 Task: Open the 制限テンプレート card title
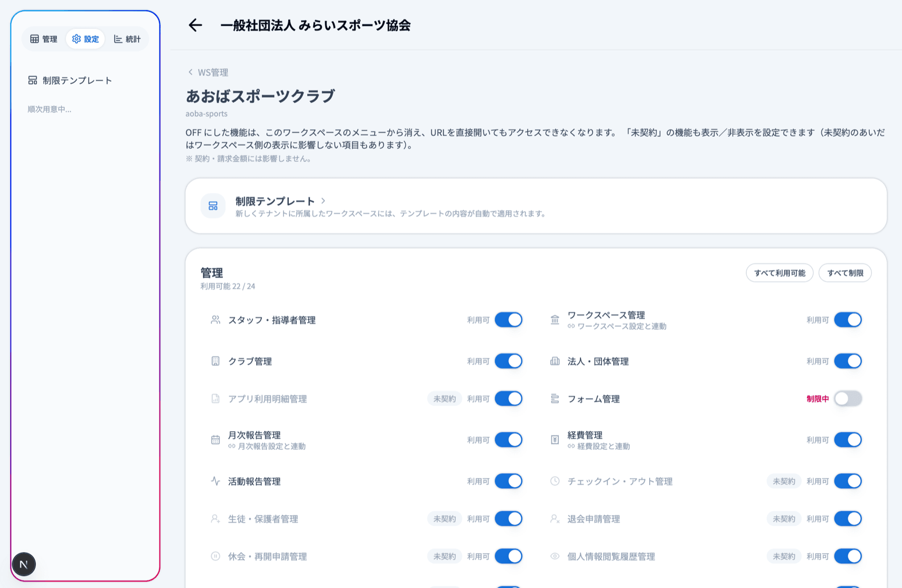coord(275,201)
